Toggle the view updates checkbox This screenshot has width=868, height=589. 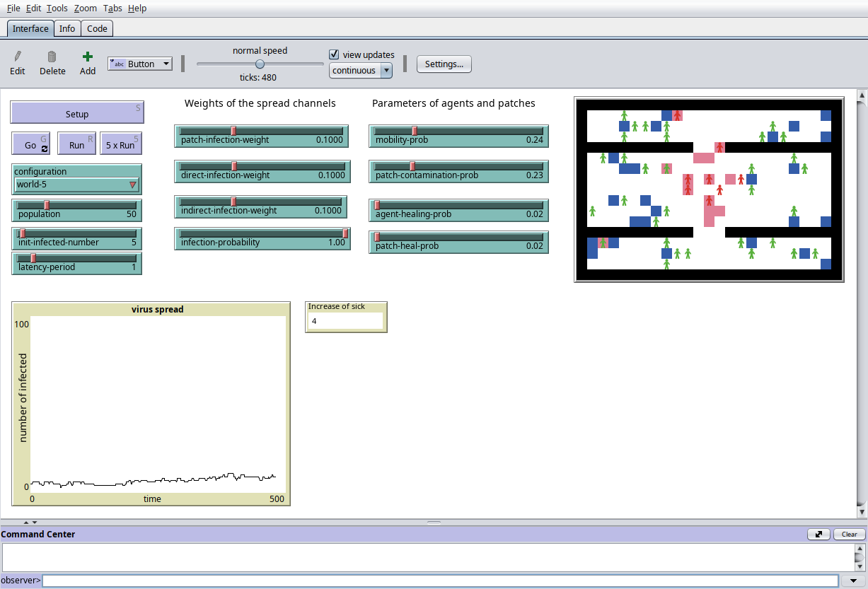pos(335,54)
